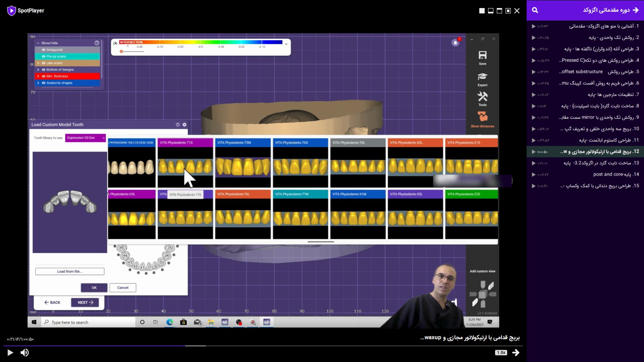Click the NEXT wizard button
Screen dimensions: 644x362
pos(85,302)
